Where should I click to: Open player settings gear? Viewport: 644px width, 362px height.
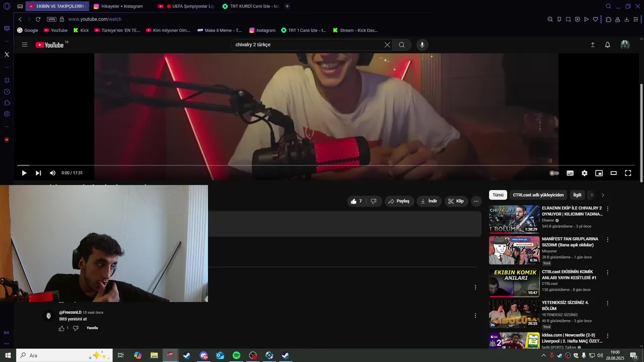point(585,173)
